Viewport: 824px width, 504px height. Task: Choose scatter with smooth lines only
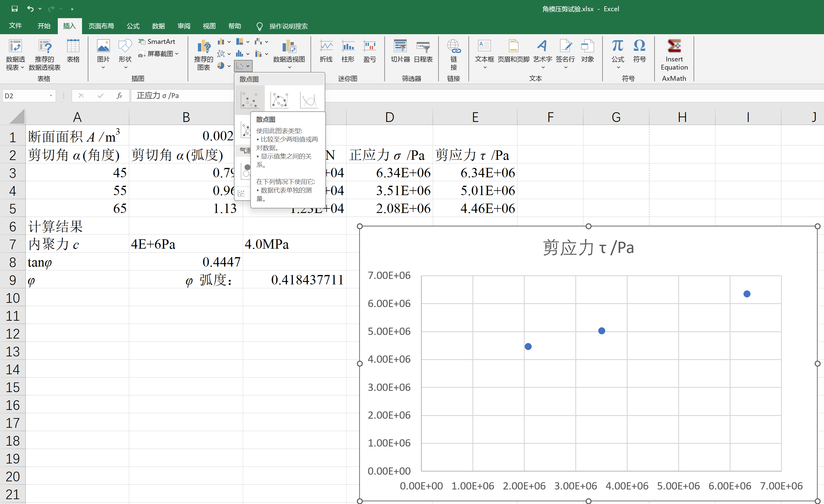point(309,100)
